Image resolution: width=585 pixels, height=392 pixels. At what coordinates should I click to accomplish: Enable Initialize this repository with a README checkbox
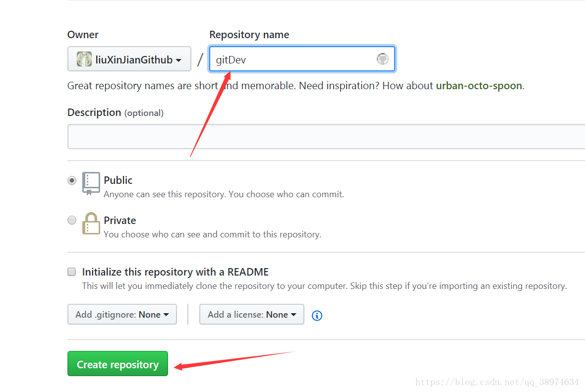[x=72, y=272]
